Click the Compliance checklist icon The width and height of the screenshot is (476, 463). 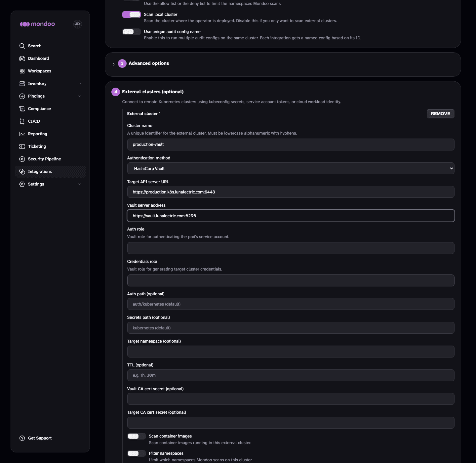[x=22, y=109]
